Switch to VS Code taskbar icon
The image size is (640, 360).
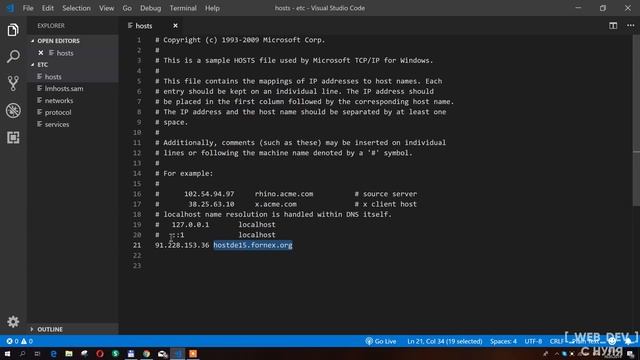(178, 353)
